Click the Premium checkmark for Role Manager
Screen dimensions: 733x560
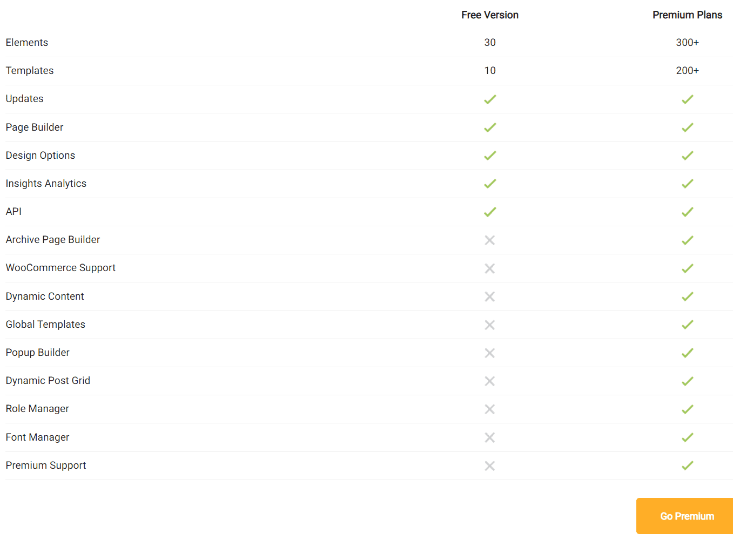click(x=687, y=409)
